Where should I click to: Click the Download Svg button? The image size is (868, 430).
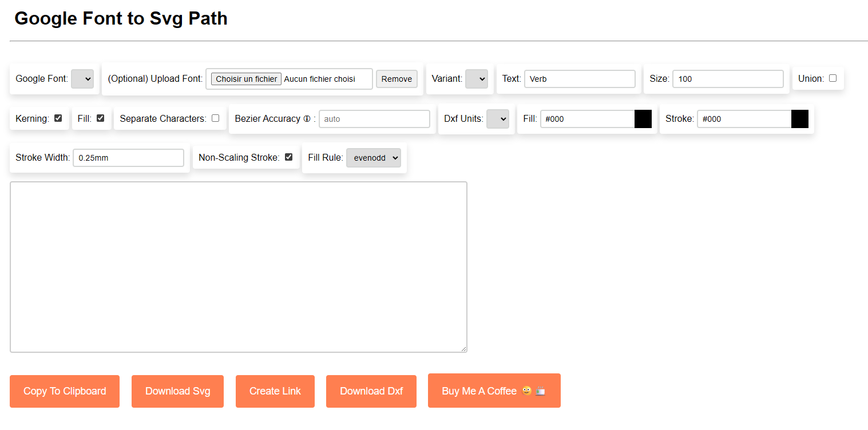(x=177, y=391)
